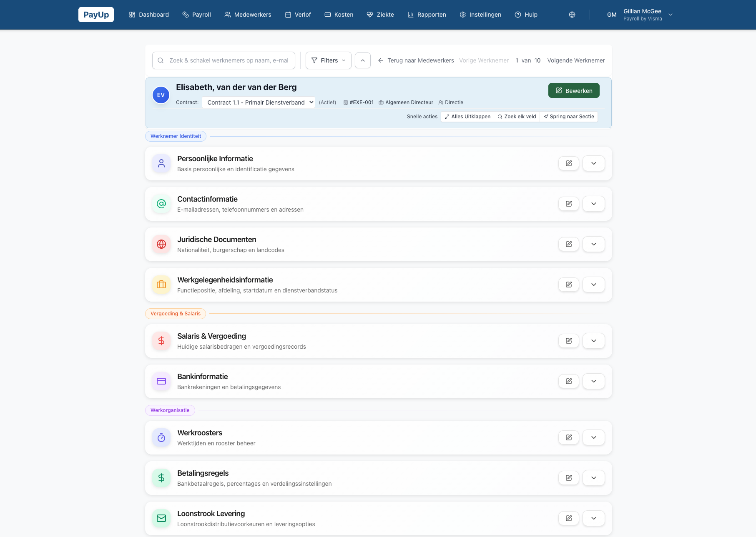Click the edit icon for Salaris & Vergoeding

click(568, 341)
